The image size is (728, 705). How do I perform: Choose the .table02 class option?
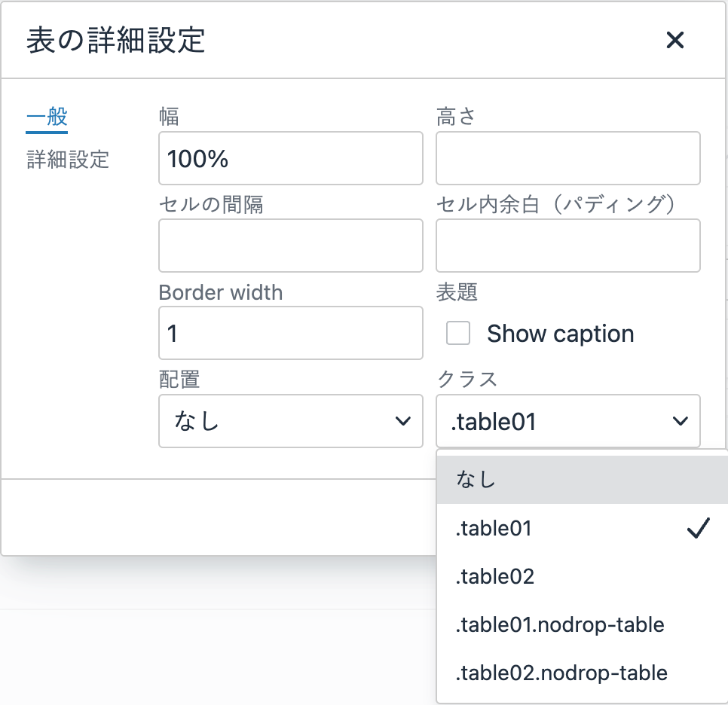pyautogui.click(x=580, y=577)
